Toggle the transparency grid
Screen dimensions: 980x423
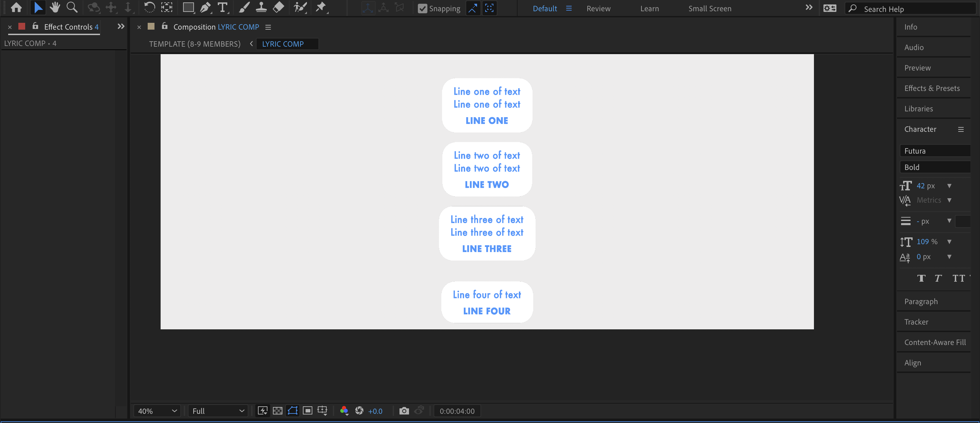point(278,411)
